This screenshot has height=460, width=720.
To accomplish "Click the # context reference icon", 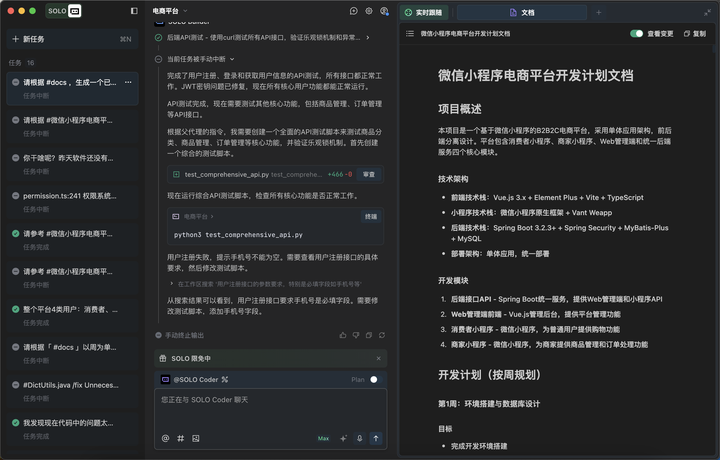I will (x=181, y=438).
